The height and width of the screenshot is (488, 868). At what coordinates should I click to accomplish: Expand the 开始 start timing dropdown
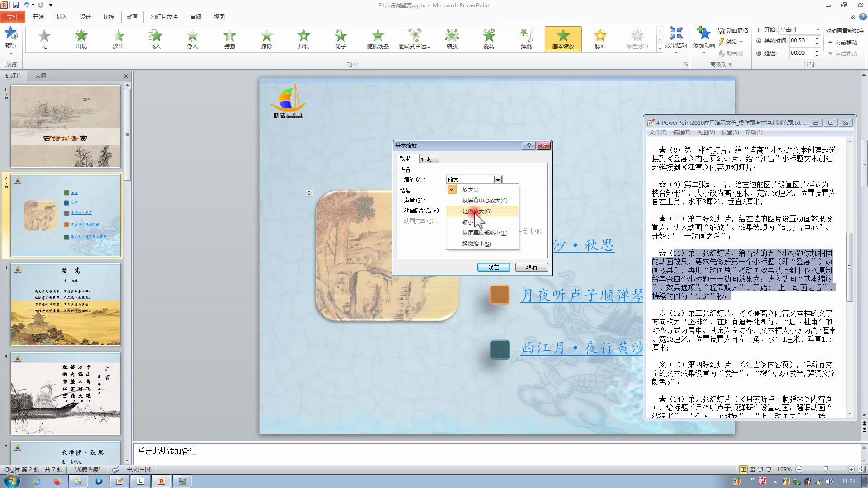click(817, 30)
